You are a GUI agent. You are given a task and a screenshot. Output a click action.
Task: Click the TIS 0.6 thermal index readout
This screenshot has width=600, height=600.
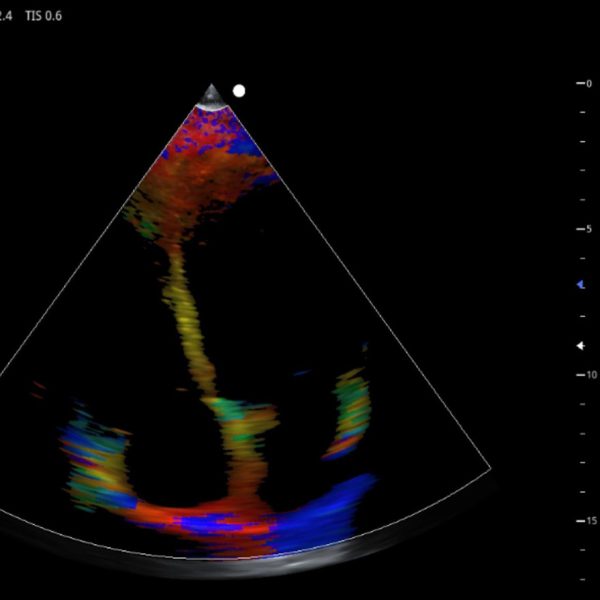[43, 16]
